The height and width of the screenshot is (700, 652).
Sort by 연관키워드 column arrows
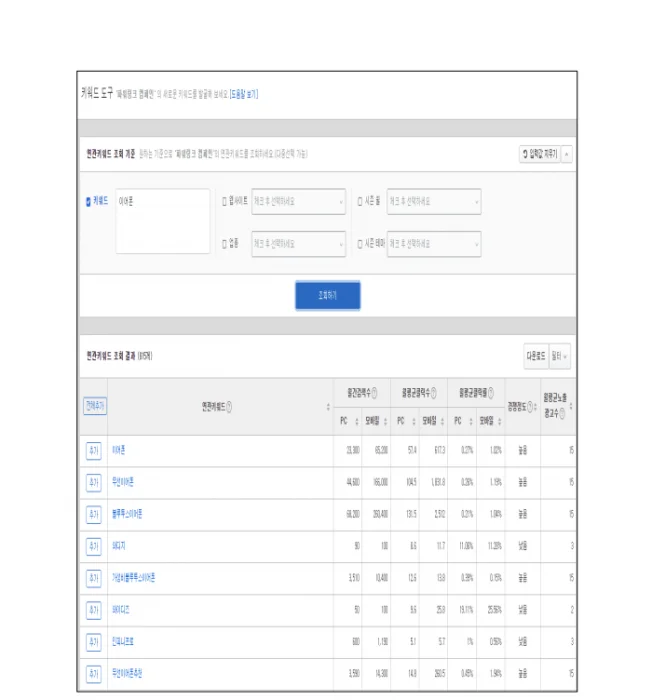(x=328, y=407)
